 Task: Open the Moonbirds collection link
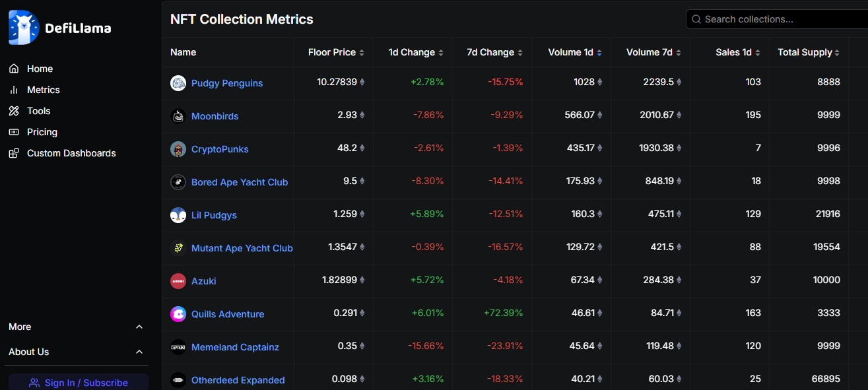pos(215,116)
